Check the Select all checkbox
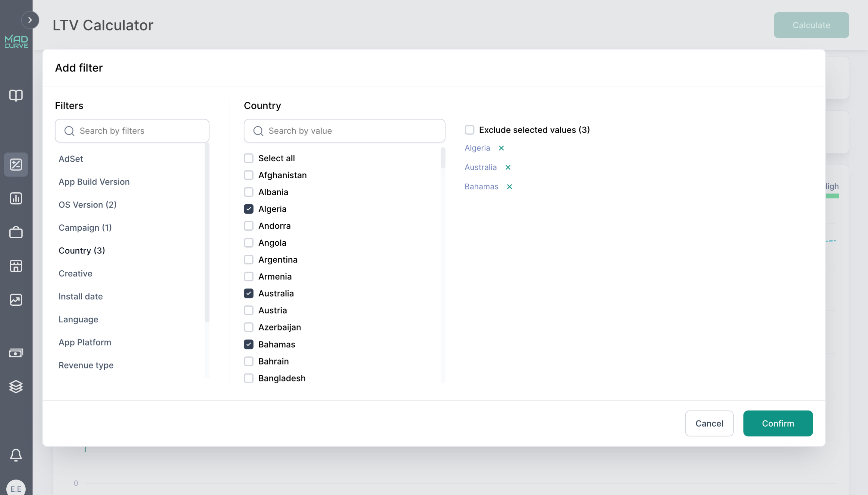 pos(248,158)
